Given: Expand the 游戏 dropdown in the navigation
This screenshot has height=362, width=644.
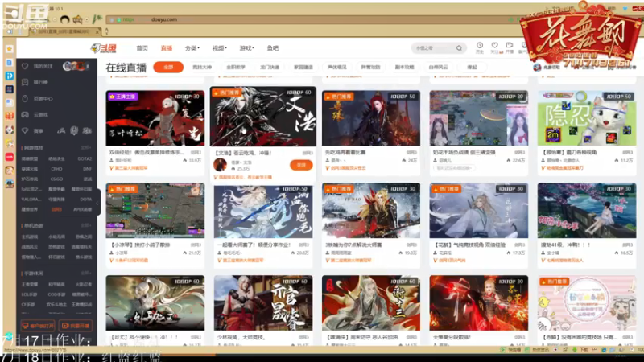Looking at the screenshot, I should (246, 48).
